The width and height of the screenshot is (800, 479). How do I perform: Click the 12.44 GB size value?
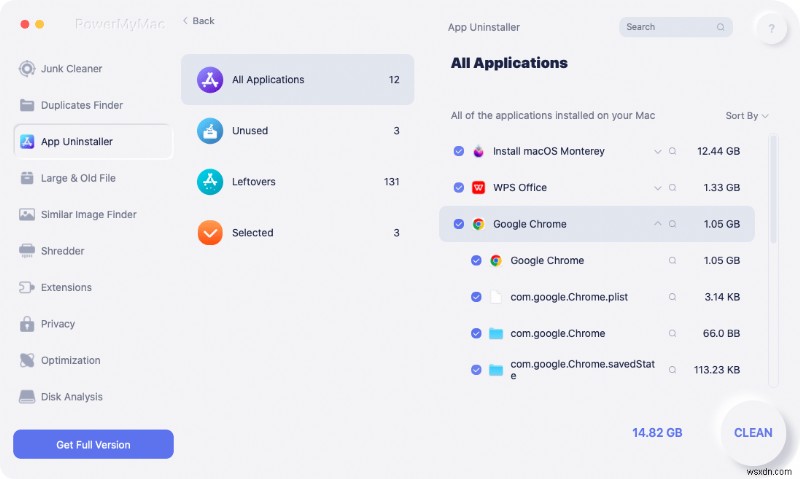click(x=718, y=151)
